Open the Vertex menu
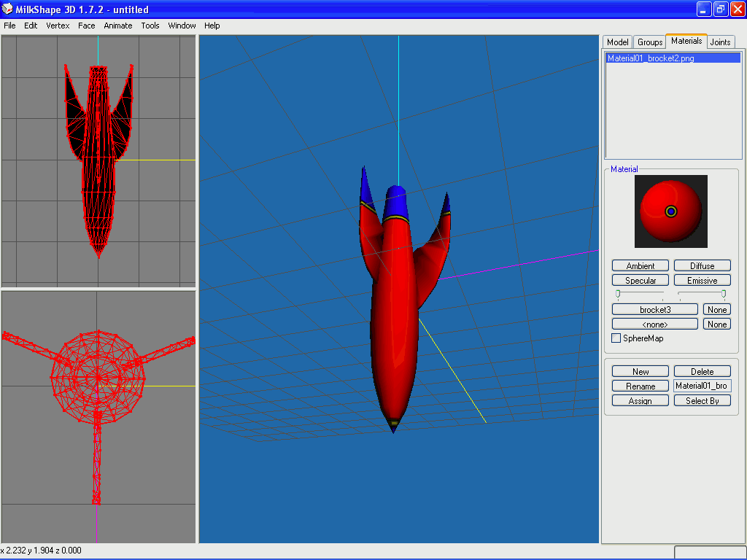 (x=58, y=26)
